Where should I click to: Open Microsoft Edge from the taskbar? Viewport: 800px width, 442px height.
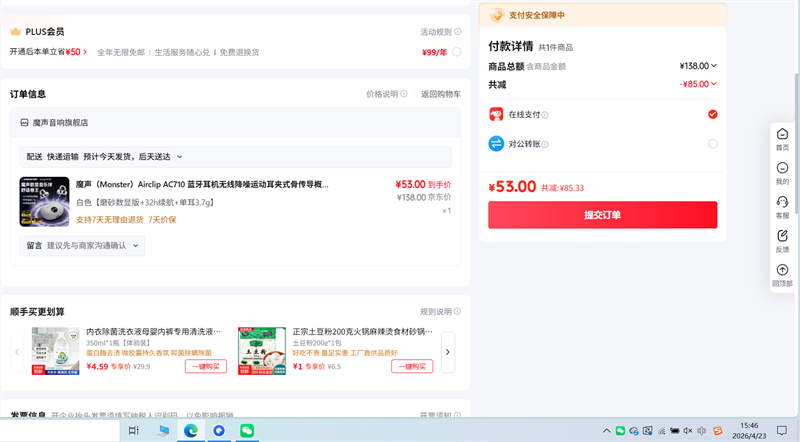191,431
